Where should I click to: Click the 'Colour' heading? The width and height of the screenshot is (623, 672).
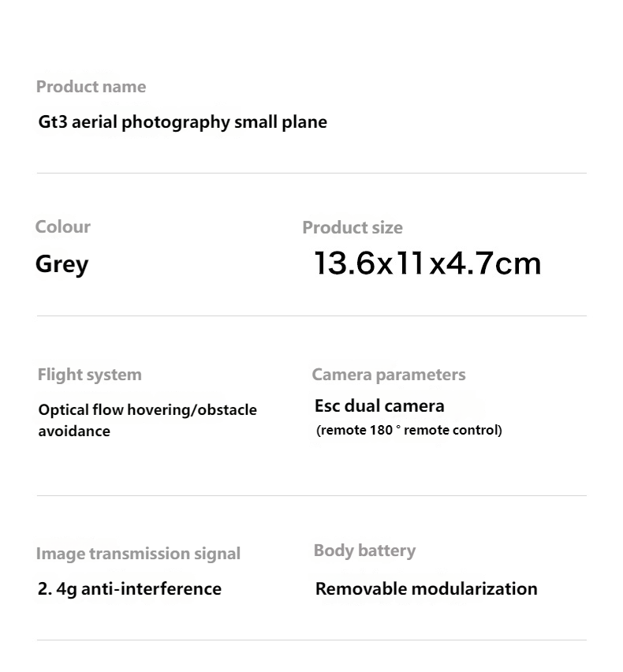[x=63, y=227]
